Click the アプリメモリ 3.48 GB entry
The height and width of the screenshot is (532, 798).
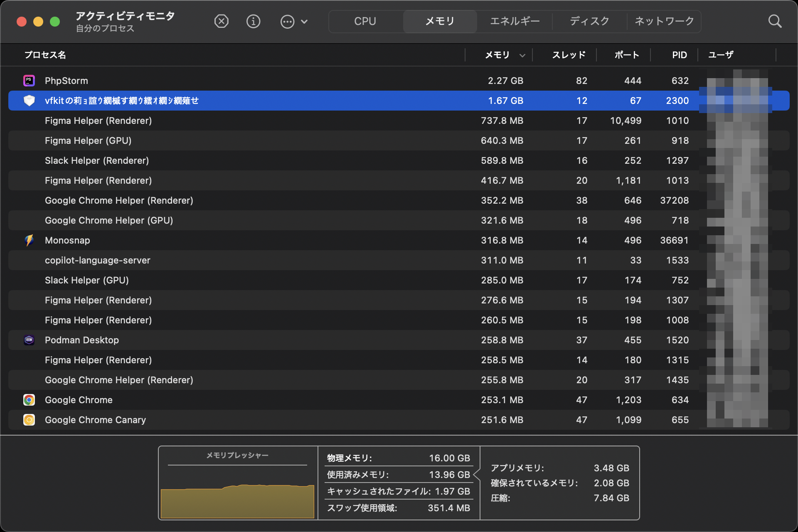pos(560,468)
